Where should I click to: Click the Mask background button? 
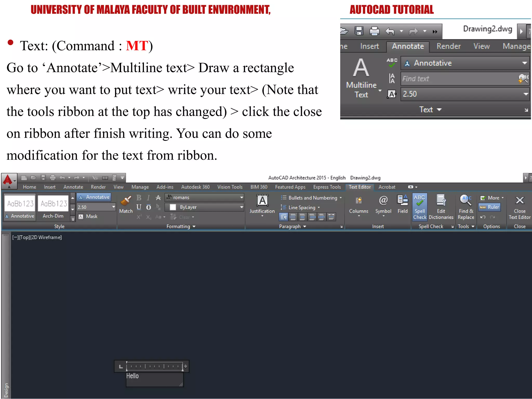[88, 216]
